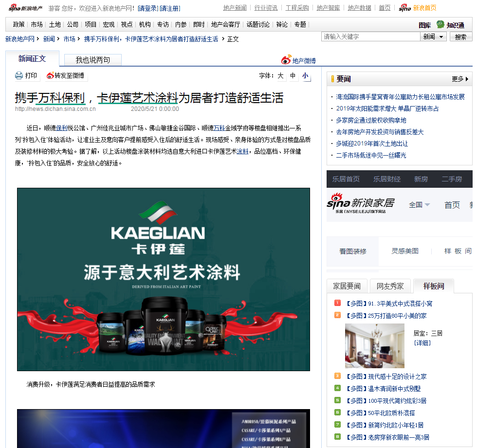The height and width of the screenshot is (448, 477).
Task: Open the 土地 navigation menu item
Action: tap(55, 24)
